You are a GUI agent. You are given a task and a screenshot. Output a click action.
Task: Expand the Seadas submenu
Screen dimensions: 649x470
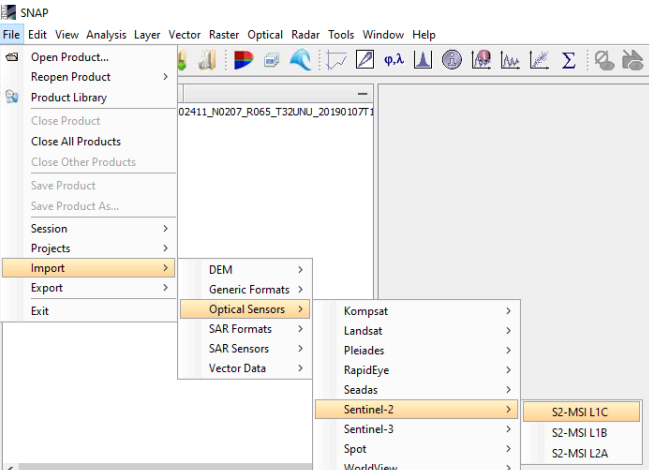(x=416, y=390)
